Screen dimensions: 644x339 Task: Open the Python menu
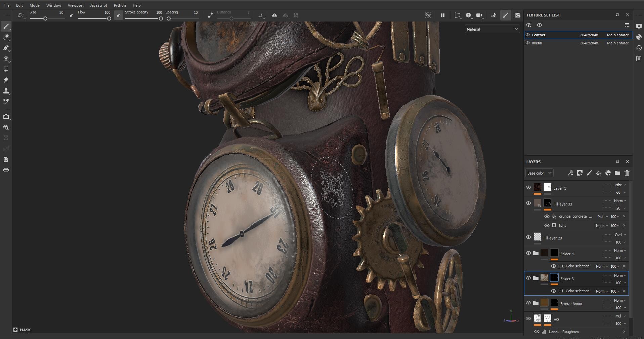coord(120,5)
